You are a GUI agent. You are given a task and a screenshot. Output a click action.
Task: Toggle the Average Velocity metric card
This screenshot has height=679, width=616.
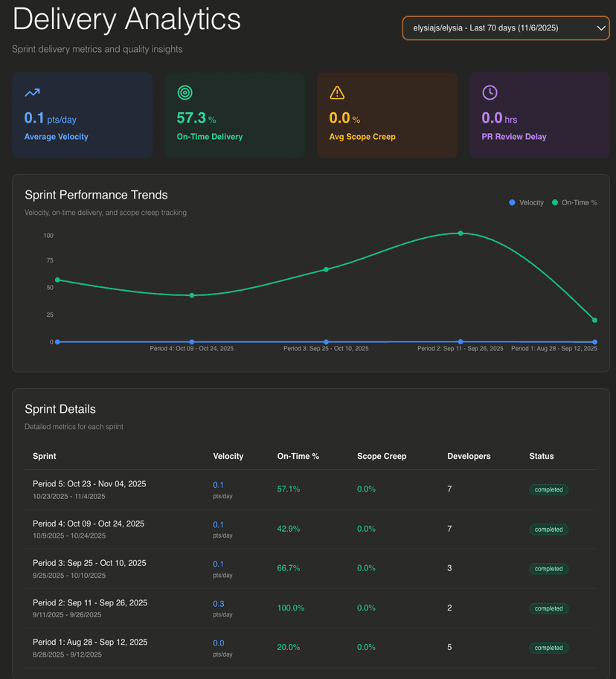[x=82, y=115]
